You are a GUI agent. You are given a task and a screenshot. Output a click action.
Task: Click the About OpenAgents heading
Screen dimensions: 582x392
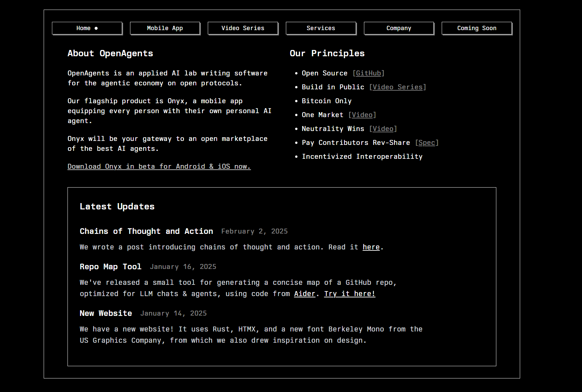(x=110, y=53)
